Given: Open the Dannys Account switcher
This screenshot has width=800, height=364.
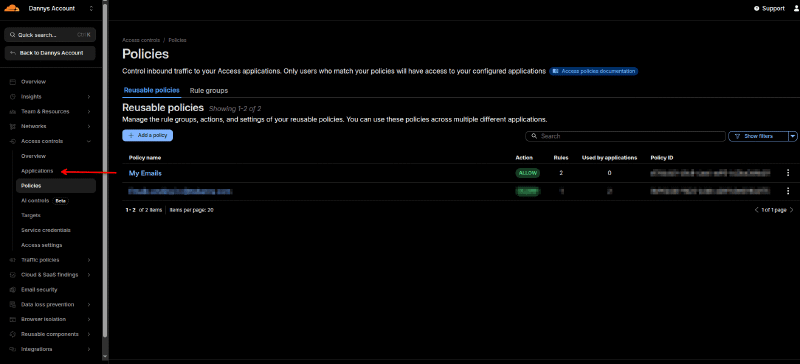Looking at the screenshot, I should coord(61,9).
